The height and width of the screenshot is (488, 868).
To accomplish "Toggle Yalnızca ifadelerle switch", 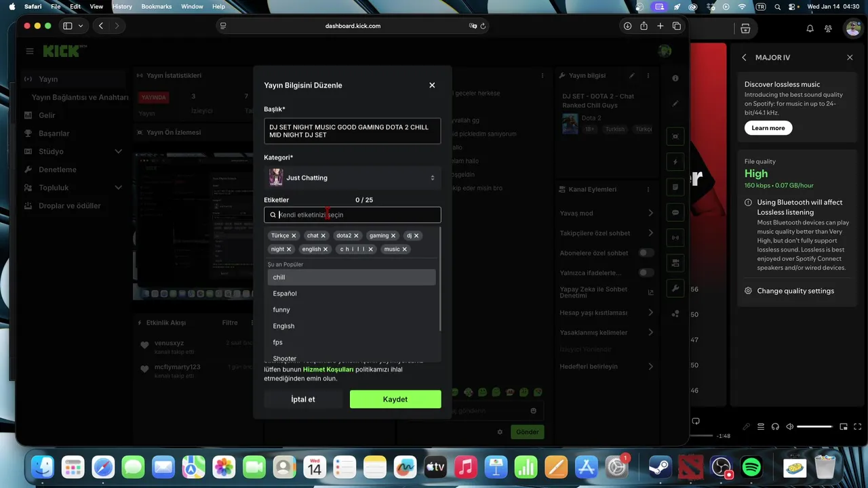I will click(x=646, y=272).
